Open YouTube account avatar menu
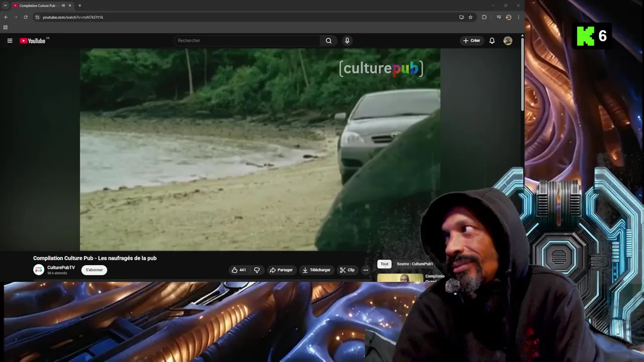Screen dimensions: 644x362 508,41
